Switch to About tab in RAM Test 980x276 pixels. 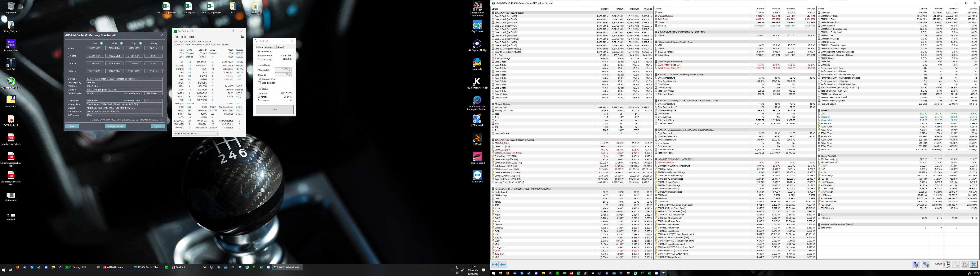(280, 47)
